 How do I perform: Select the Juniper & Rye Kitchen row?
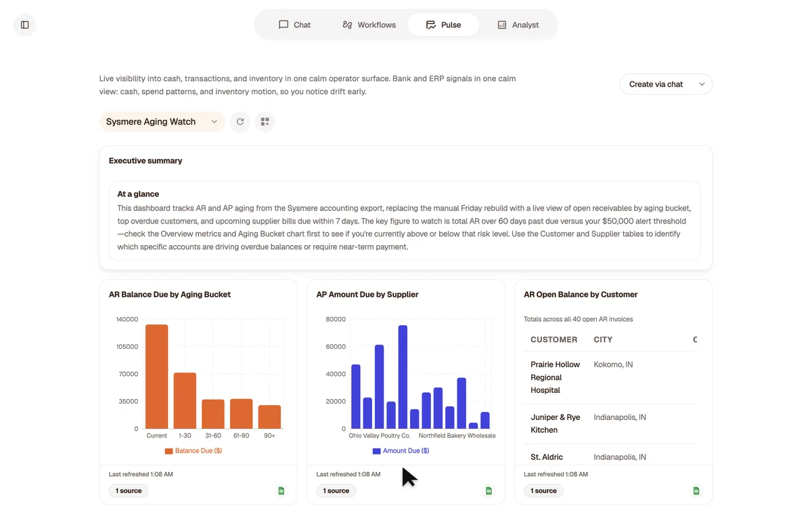(610, 424)
